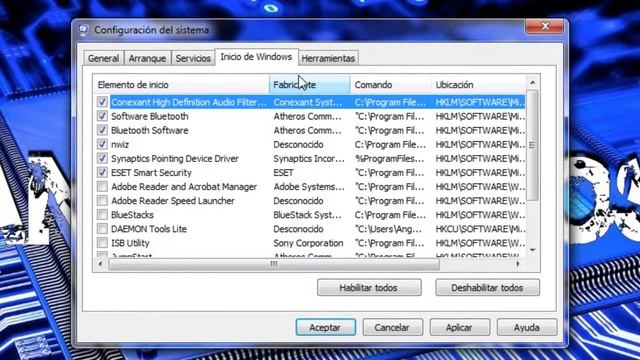
Task: Open help with the Ayuda button
Action: tap(527, 327)
